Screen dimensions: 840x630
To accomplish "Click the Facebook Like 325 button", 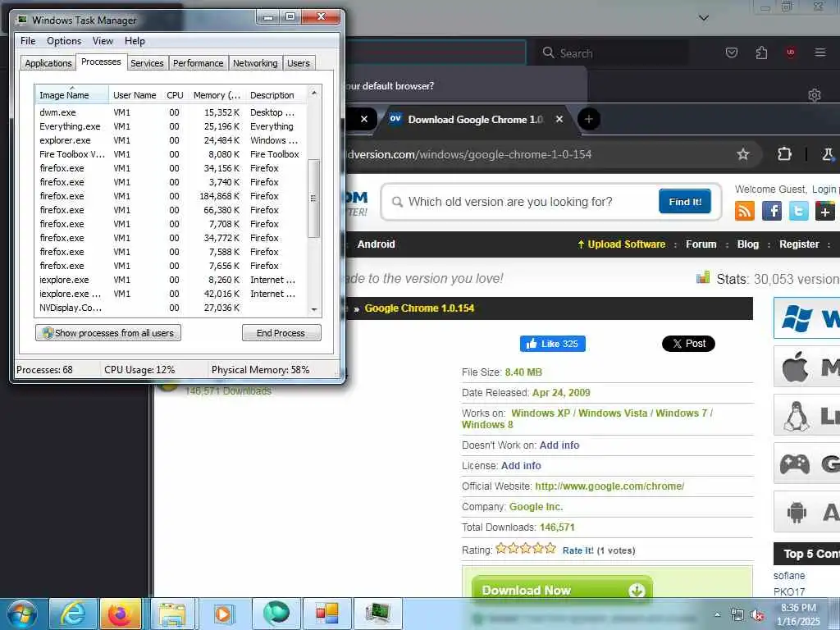I will click(552, 344).
